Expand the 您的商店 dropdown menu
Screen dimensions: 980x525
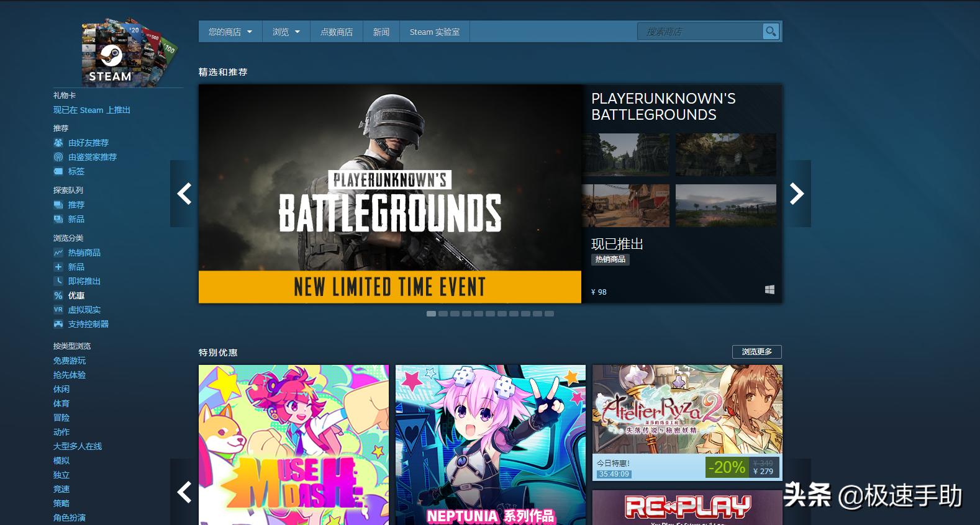(x=230, y=32)
